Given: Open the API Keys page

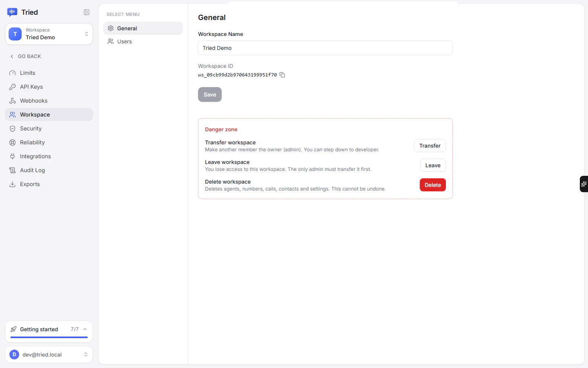Looking at the screenshot, I should pos(49,87).
